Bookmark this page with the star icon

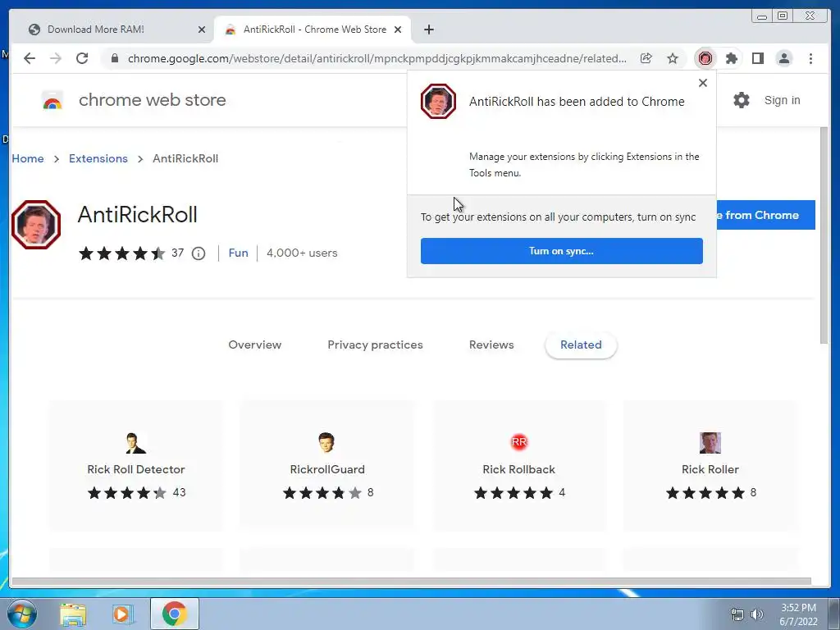tap(673, 58)
